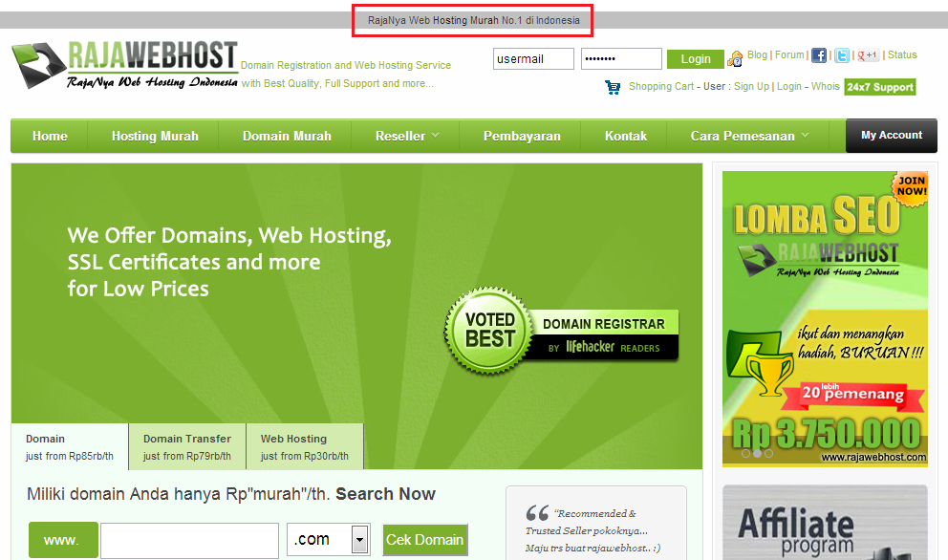Click the shopping cart icon
The height and width of the screenshot is (560, 948).
[613, 87]
